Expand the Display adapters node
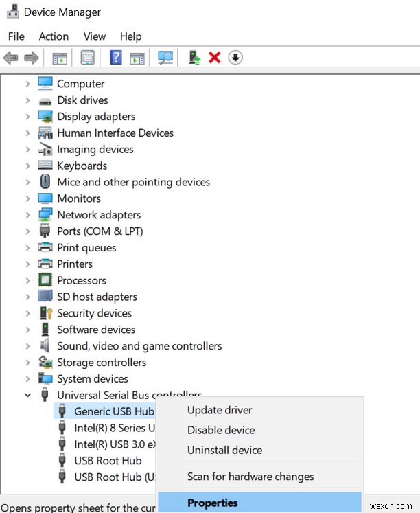The height and width of the screenshot is (513, 420). tap(27, 117)
